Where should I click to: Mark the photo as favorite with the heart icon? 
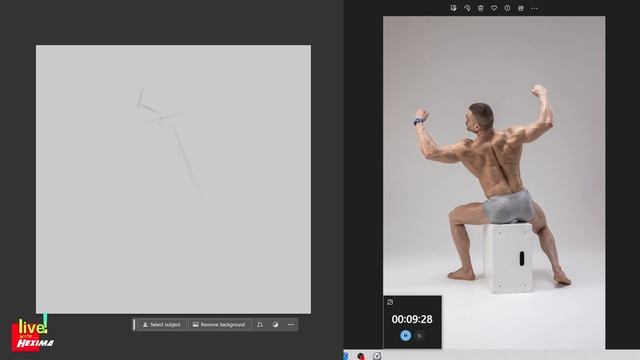click(494, 8)
